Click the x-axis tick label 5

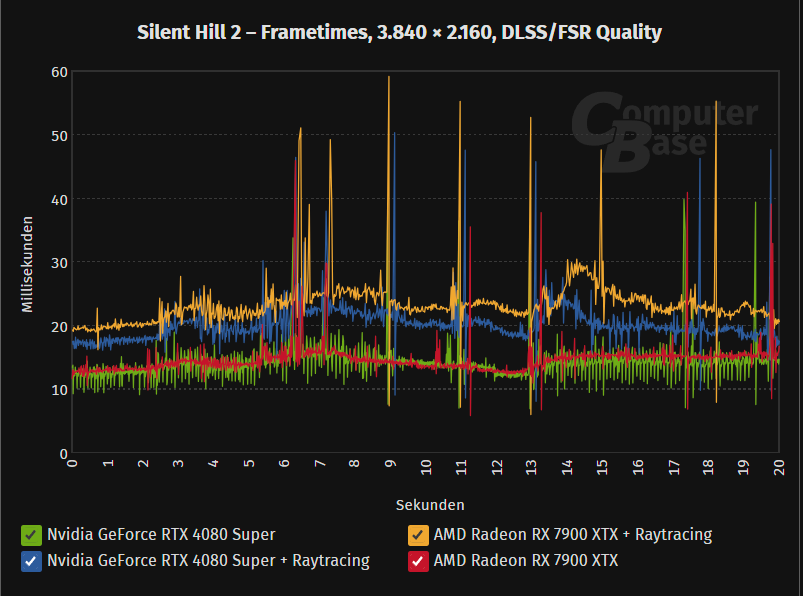249,464
